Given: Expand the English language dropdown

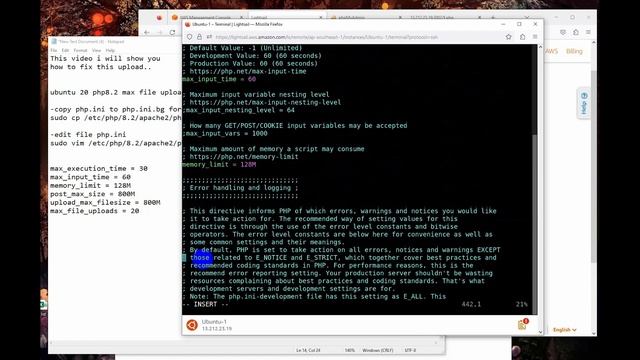Looking at the screenshot, I should pos(564,330).
